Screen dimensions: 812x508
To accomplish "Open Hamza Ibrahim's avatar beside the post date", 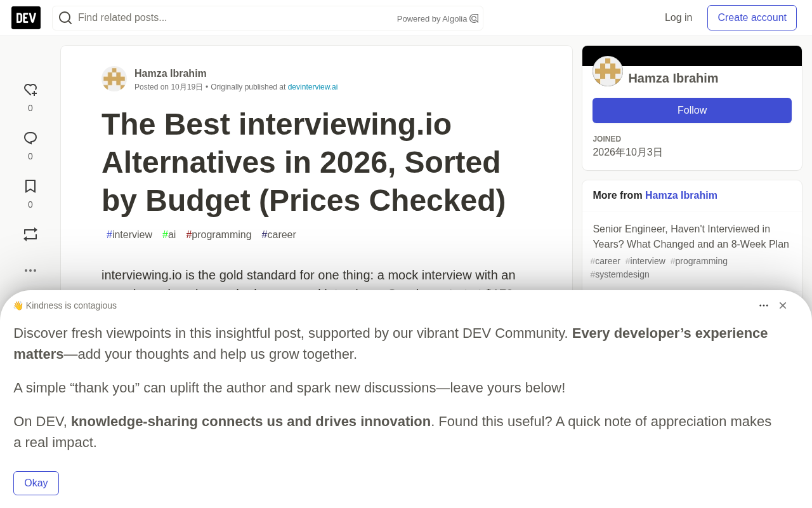I will (114, 79).
